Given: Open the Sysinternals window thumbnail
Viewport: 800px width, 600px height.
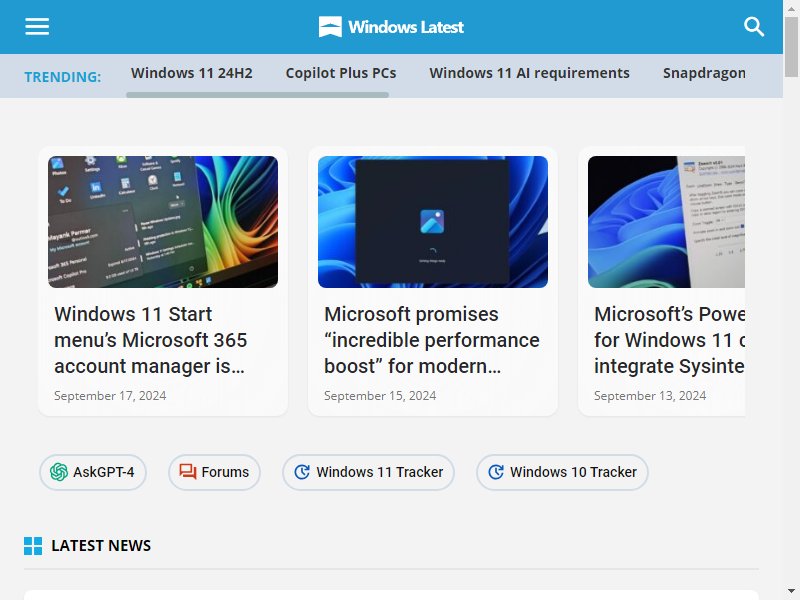Looking at the screenshot, I should point(666,222).
